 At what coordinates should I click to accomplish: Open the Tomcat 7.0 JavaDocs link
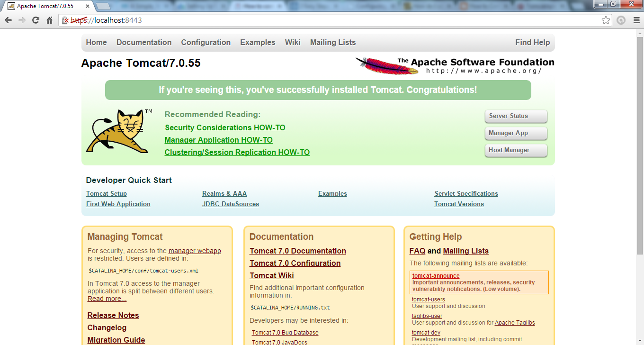pos(279,342)
